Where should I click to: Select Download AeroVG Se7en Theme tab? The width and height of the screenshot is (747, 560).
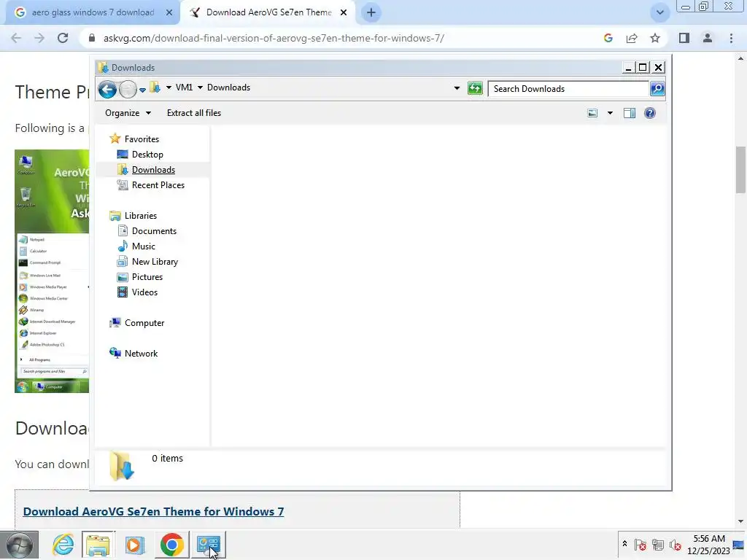[268, 12]
